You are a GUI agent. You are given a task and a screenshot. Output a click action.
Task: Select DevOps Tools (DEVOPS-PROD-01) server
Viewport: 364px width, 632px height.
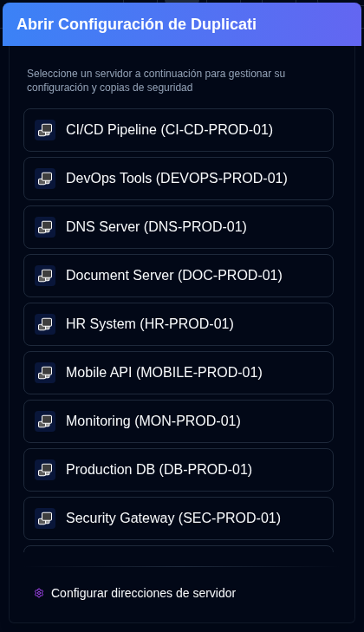coord(179,179)
